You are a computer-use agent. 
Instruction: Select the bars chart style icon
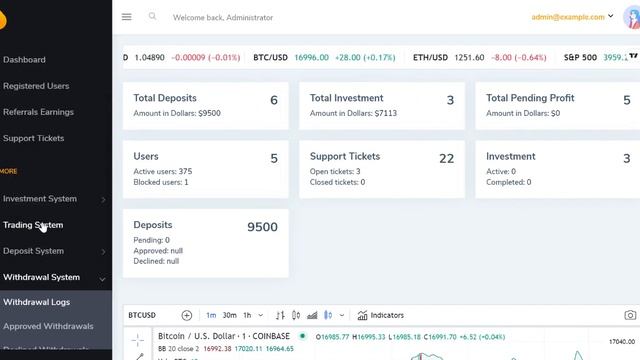280,315
